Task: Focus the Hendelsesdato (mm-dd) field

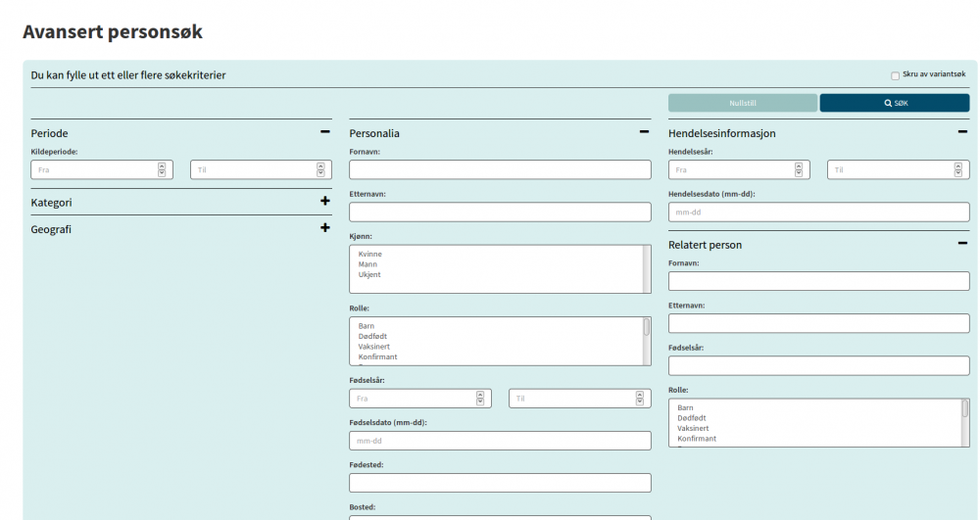Action: point(818,213)
